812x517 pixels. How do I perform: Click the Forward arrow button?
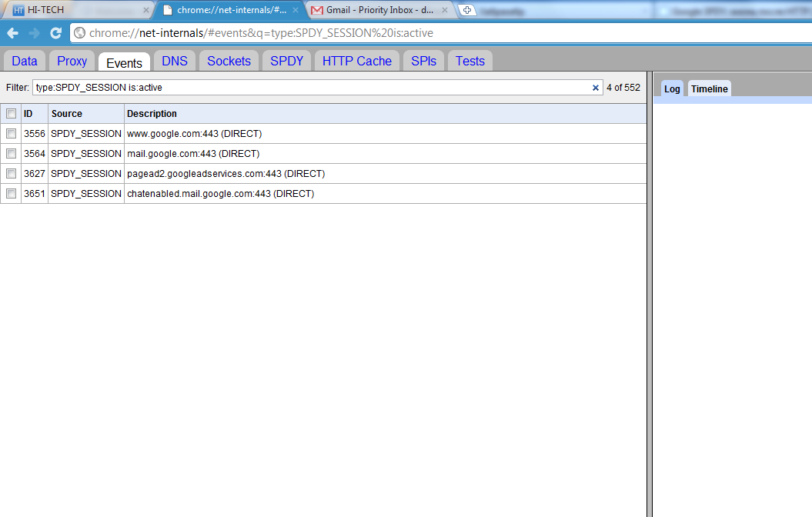(34, 33)
